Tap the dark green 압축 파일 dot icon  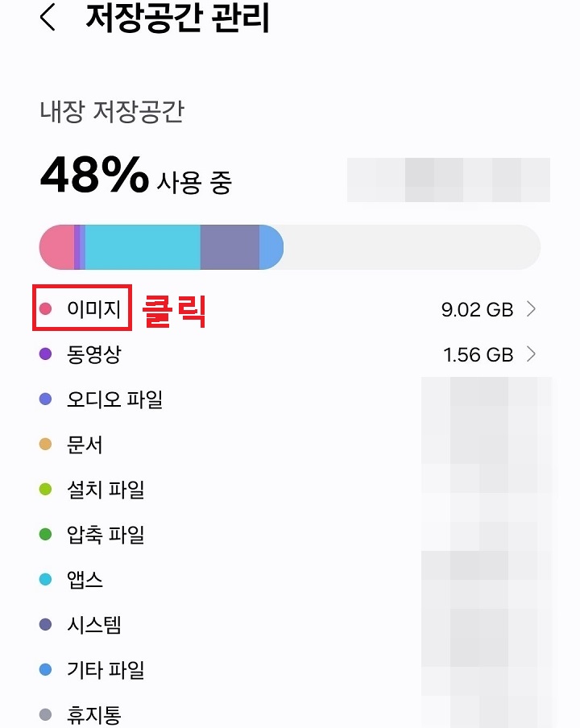pyautogui.click(x=46, y=534)
